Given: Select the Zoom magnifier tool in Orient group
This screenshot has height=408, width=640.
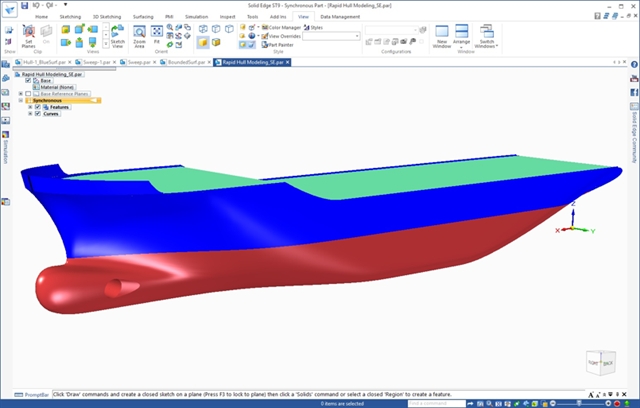Looking at the screenshot, I should pos(170,27).
